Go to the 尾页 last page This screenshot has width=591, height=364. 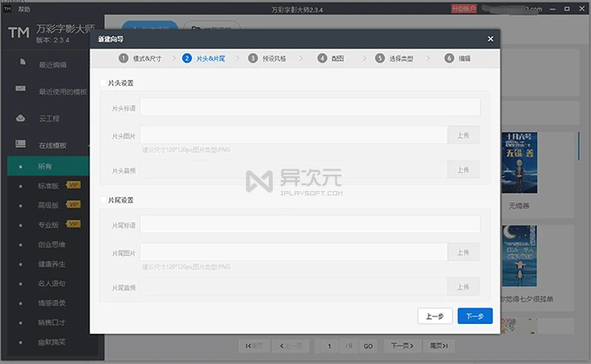439,346
